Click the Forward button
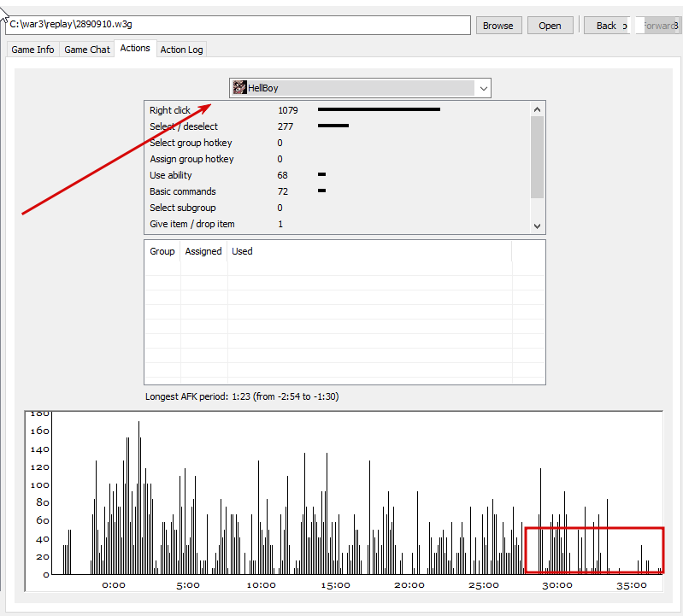 coord(658,26)
